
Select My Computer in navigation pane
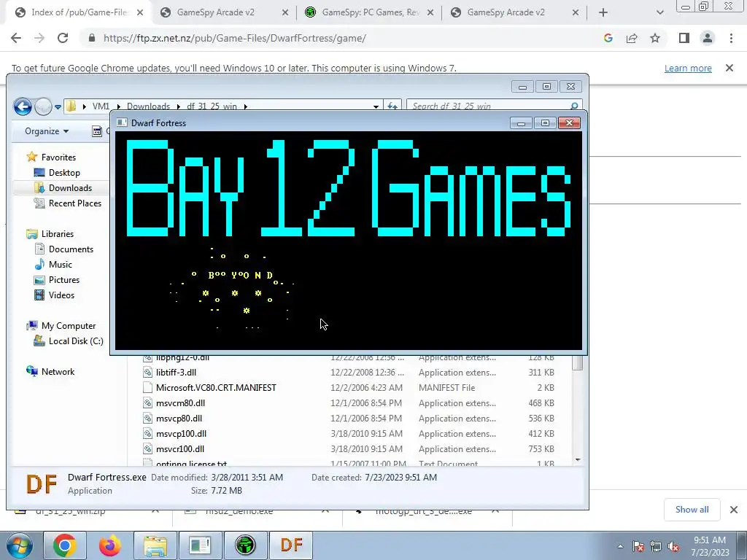(x=68, y=326)
